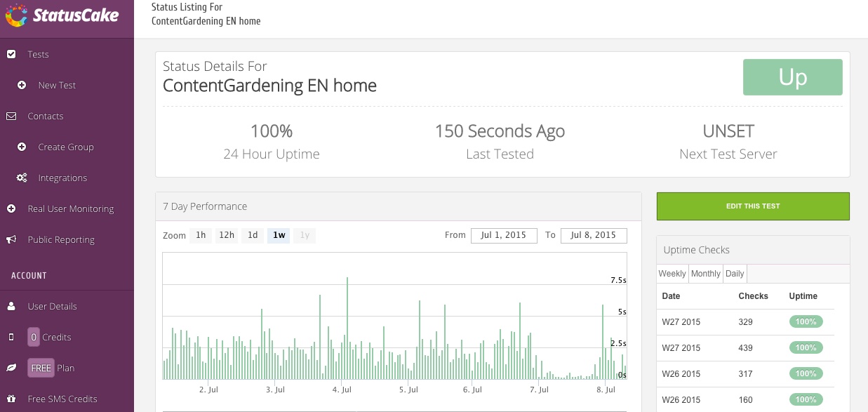The width and height of the screenshot is (868, 412).
Task: Switch to Daily uptime tab
Action: point(735,273)
